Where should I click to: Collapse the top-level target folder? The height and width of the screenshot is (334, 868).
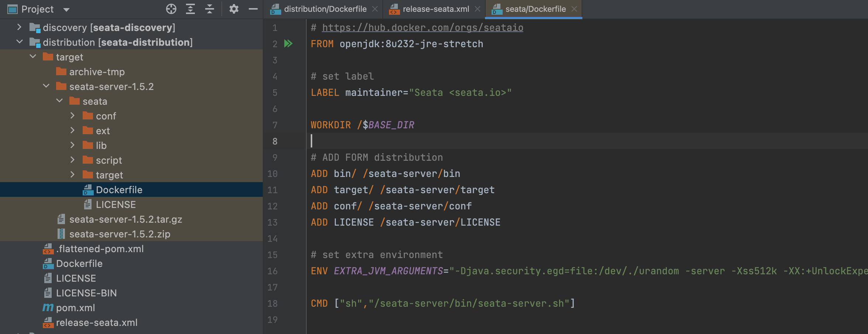point(33,56)
